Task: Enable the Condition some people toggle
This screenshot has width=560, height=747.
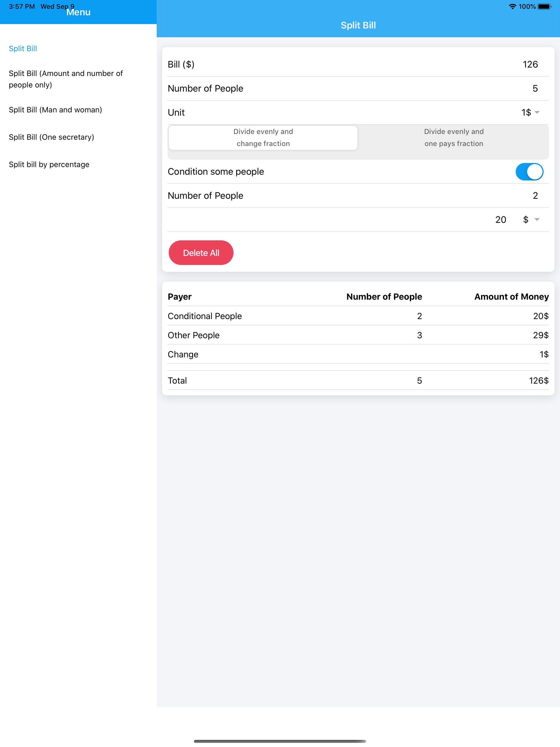Action: pyautogui.click(x=529, y=171)
